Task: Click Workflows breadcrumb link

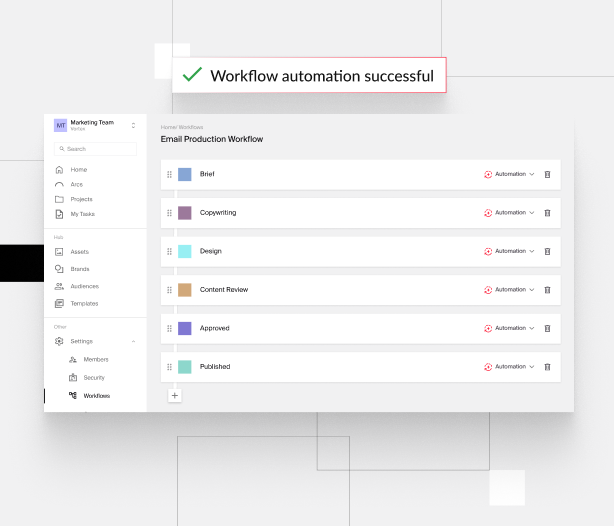Action: 191,127
